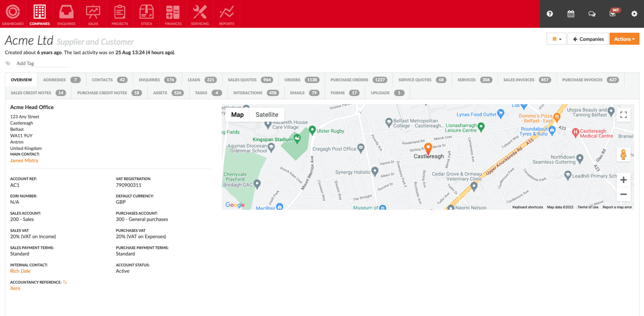Open James Mistry's contact details
Screen dimensions: 644x316
(x=24, y=160)
